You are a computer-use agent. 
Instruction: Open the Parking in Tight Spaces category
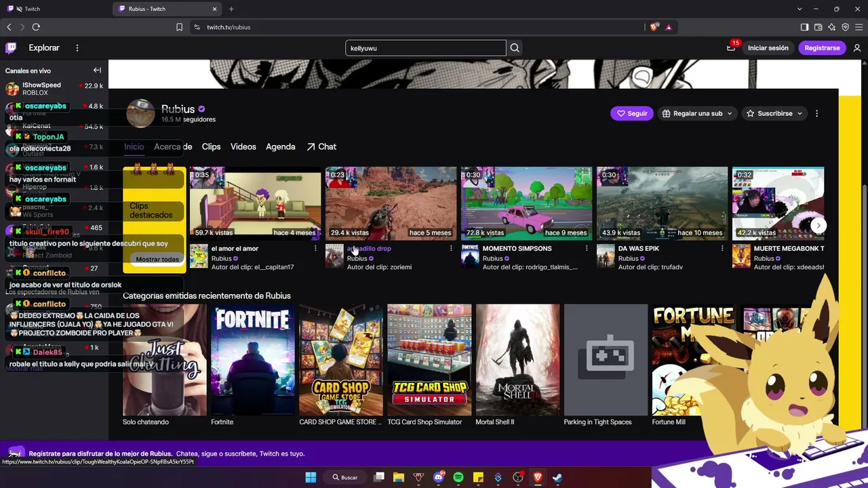(606, 360)
